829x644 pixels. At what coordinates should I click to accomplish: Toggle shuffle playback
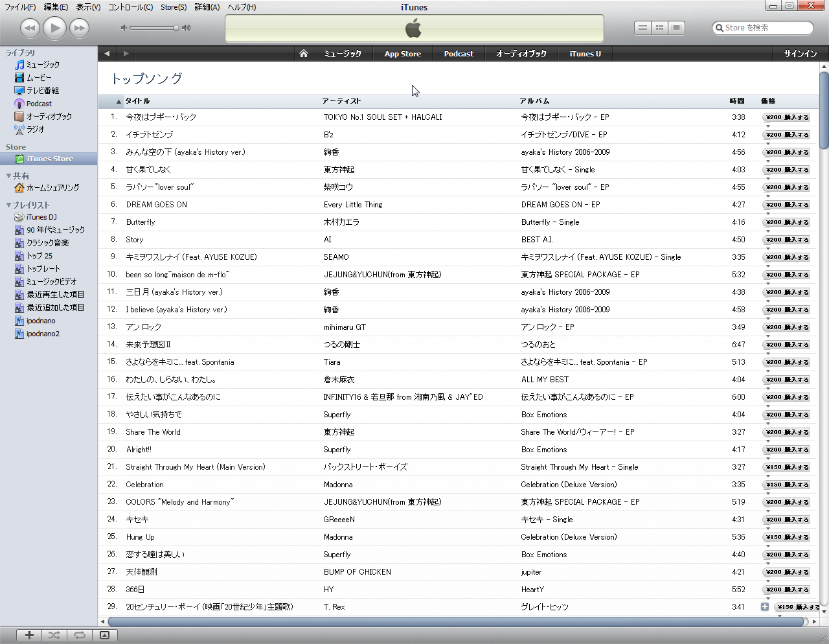point(54,635)
